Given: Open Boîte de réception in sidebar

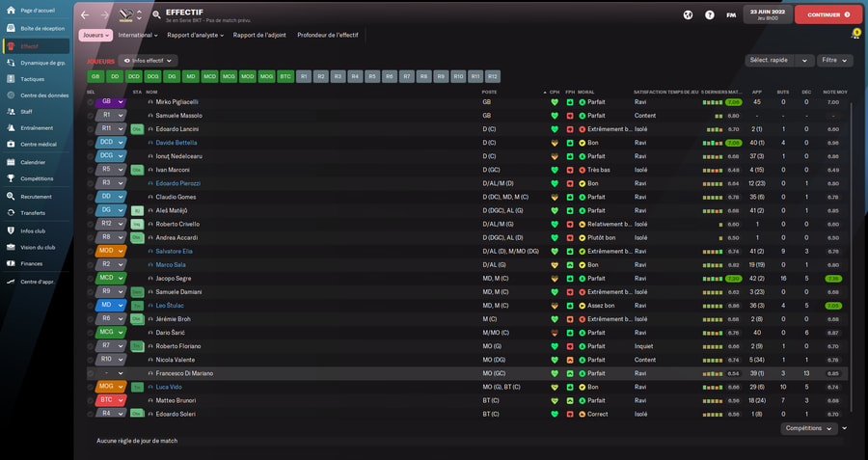Looking at the screenshot, I should pos(36,28).
